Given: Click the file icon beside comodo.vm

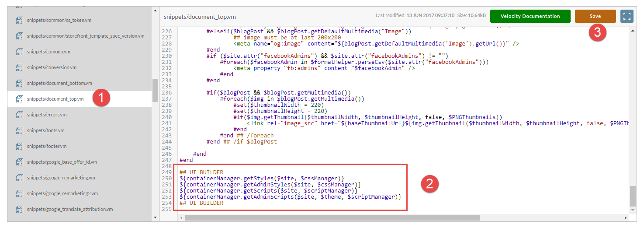Looking at the screenshot, I should point(19,52).
